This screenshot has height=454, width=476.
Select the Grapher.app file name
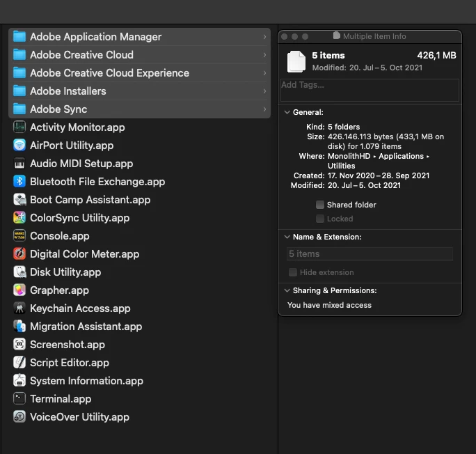click(x=60, y=290)
